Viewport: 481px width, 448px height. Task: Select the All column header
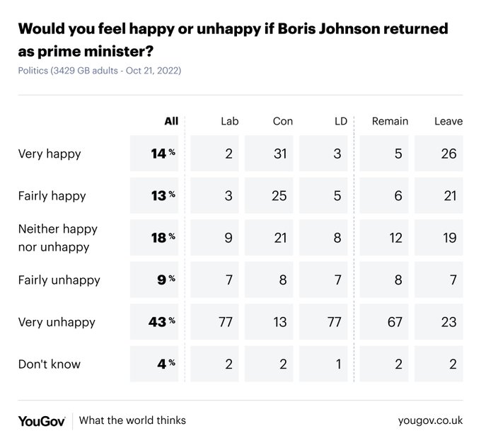coord(170,121)
